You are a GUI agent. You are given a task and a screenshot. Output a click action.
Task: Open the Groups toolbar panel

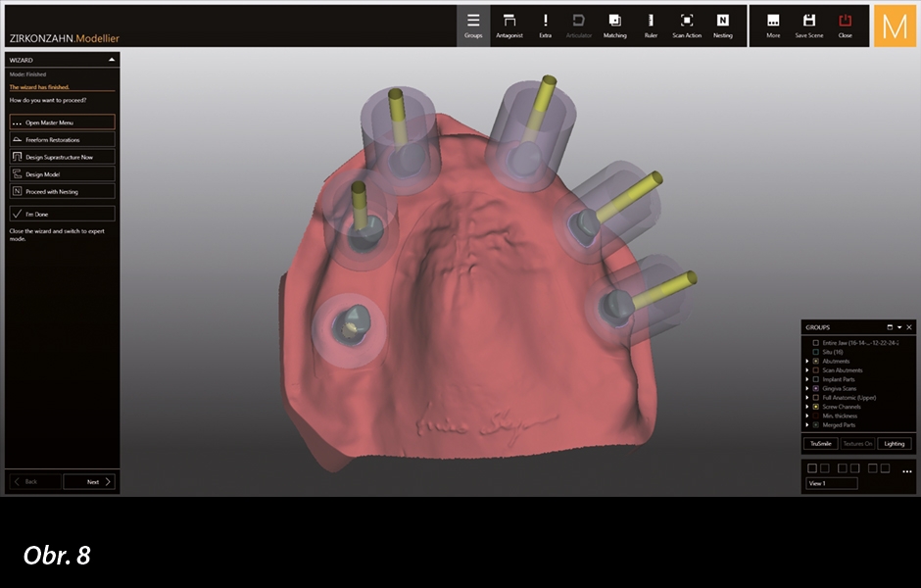[x=473, y=25]
